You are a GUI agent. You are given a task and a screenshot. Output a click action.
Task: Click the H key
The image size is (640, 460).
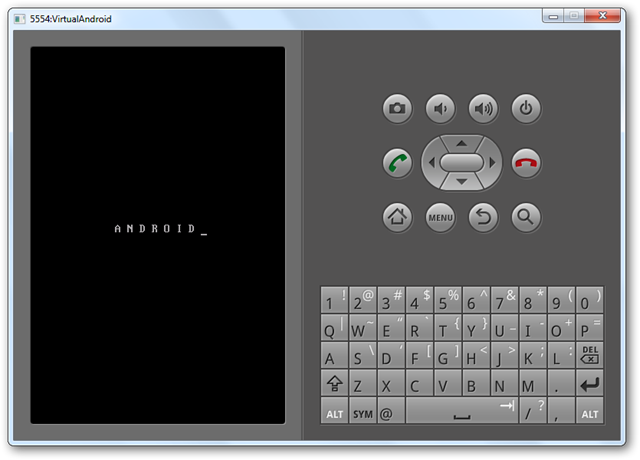[476, 355]
